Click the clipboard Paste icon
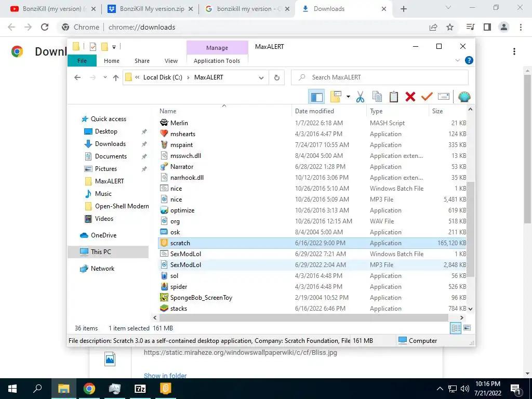This screenshot has height=399, width=532. [394, 97]
